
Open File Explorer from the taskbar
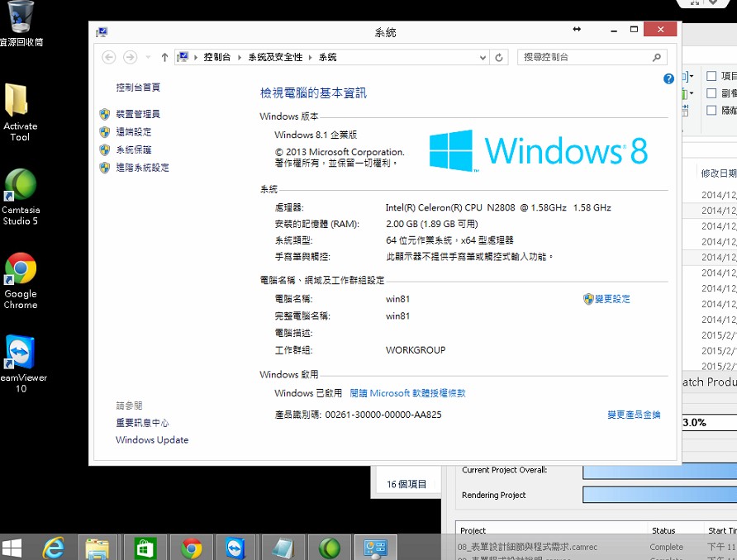click(97, 548)
